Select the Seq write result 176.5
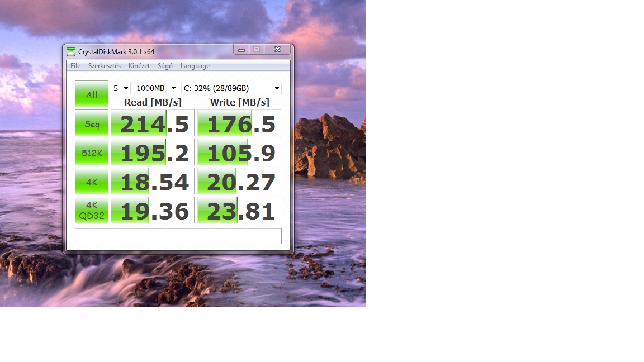This screenshot has width=644, height=362. (239, 123)
